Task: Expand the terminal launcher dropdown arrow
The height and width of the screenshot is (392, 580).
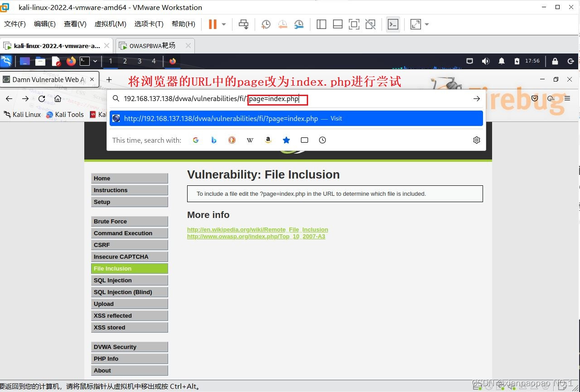Action: coord(95,61)
